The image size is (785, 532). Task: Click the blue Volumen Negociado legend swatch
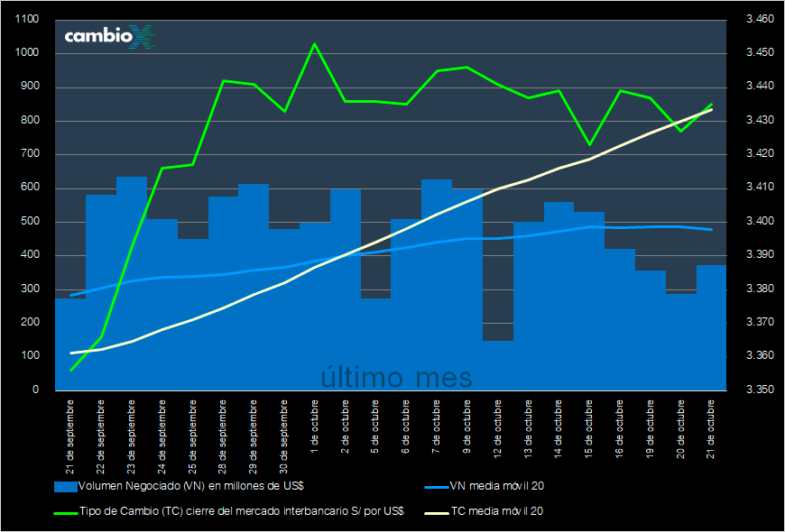pos(66,486)
